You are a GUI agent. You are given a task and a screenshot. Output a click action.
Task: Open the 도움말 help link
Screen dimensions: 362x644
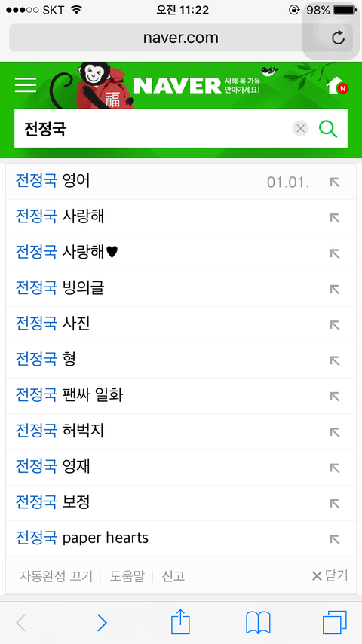click(x=127, y=576)
